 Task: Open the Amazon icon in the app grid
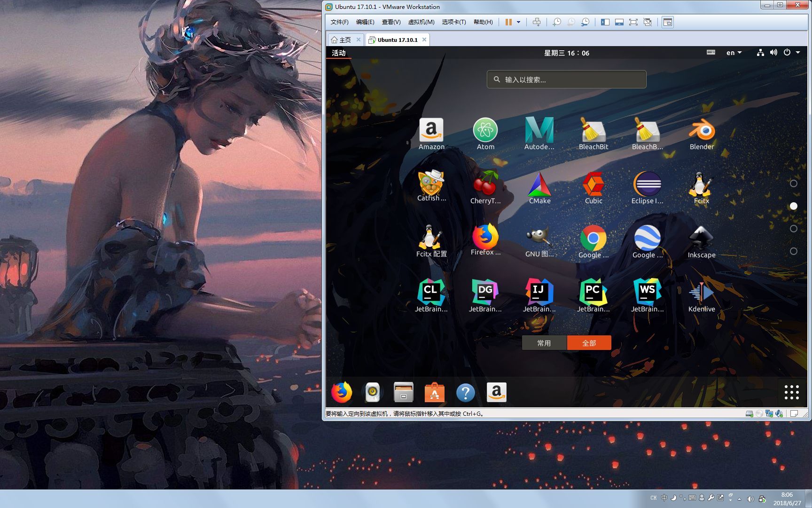[x=431, y=130]
